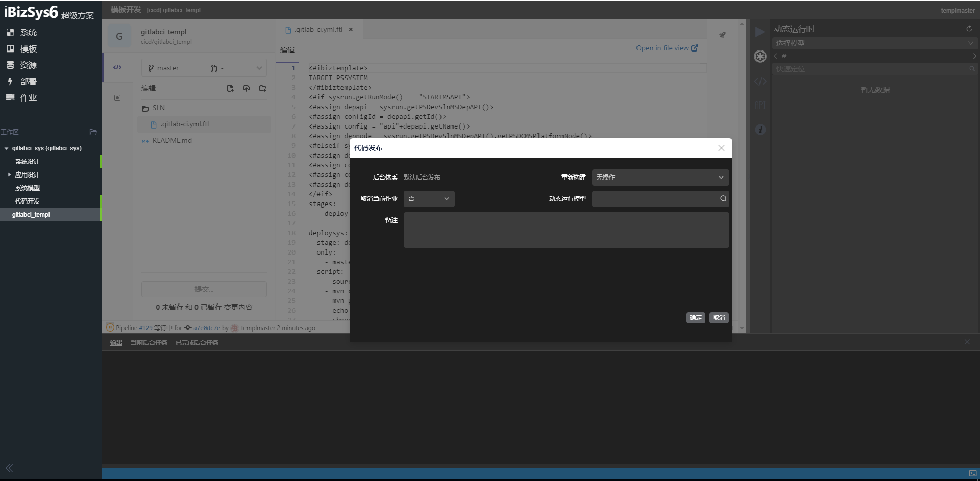Open .gitlab-ci.yml.ftl in the file tree
This screenshot has height=481, width=980.
(204, 124)
